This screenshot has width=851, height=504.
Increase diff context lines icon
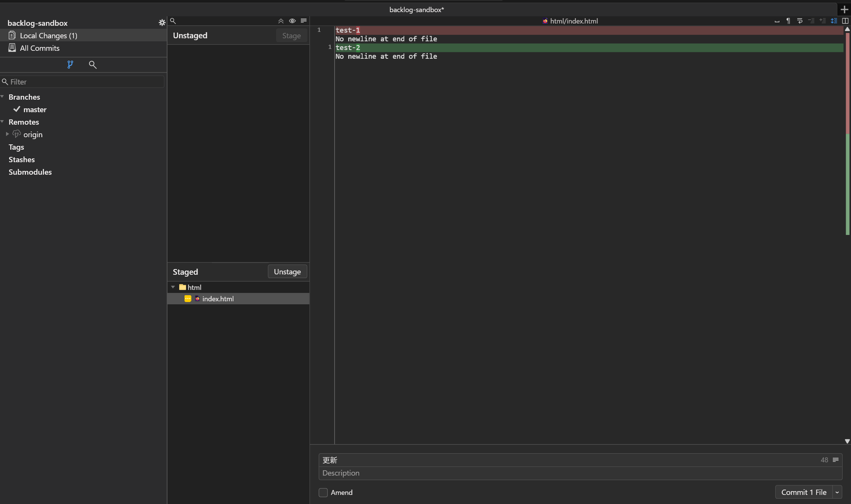pyautogui.click(x=823, y=21)
